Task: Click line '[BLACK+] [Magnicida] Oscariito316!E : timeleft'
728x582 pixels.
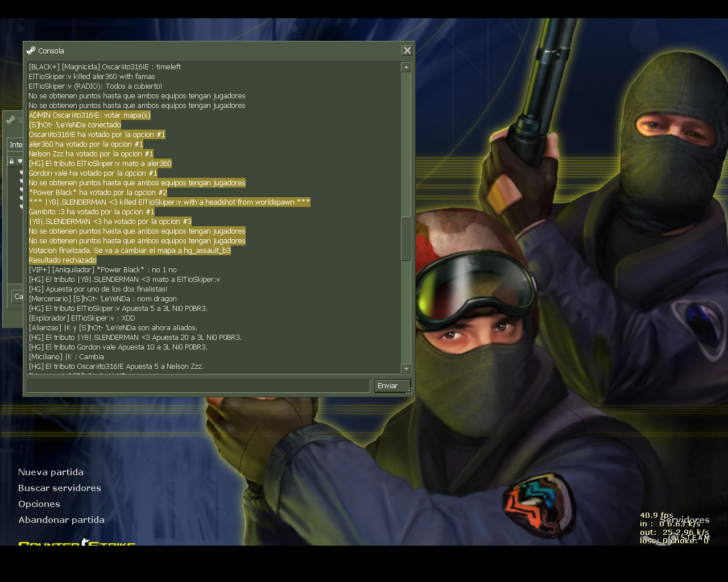Action: tap(105, 67)
